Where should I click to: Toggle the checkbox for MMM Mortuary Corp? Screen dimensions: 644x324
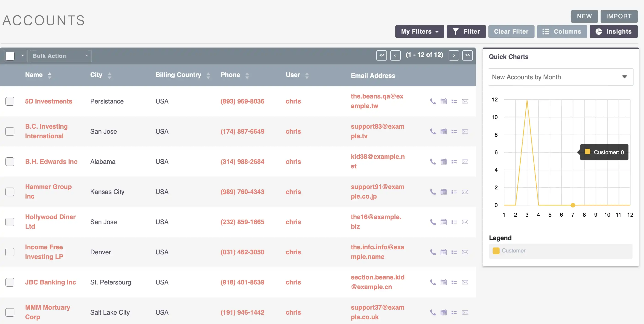tap(10, 312)
